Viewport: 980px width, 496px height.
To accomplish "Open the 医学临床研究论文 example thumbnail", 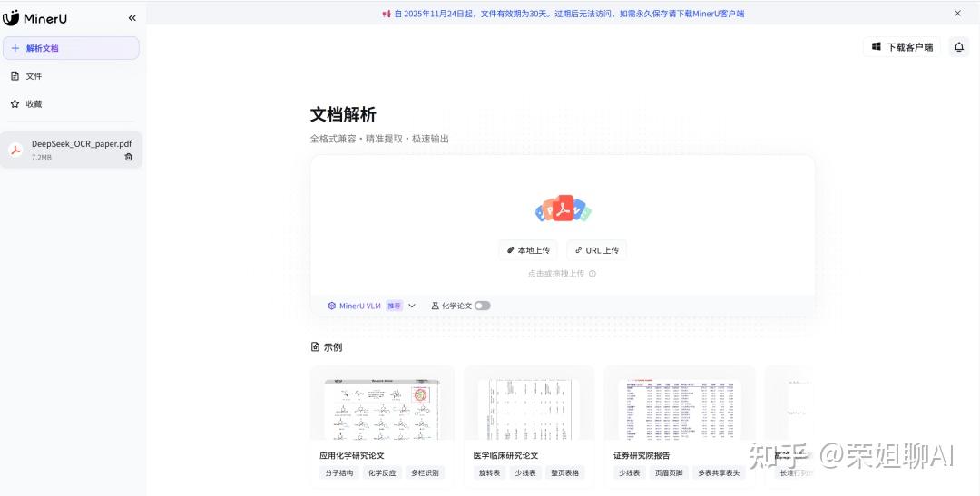I will (529, 408).
